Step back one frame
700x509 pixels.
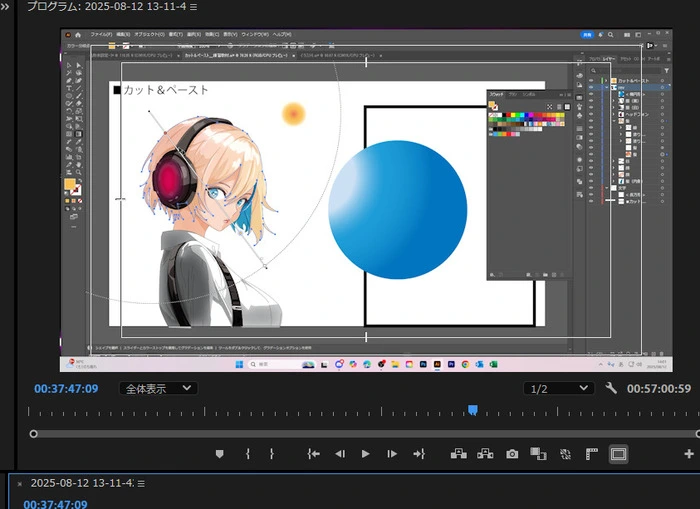[340, 454]
